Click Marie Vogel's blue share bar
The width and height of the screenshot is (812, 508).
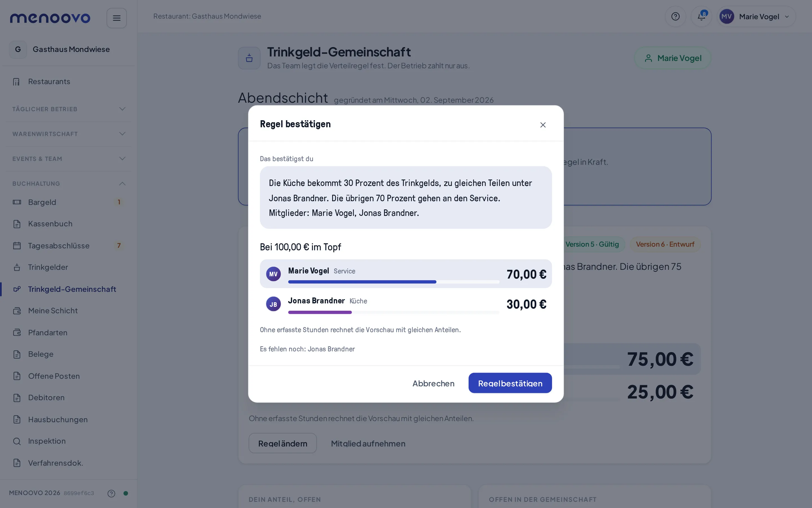coord(362,282)
